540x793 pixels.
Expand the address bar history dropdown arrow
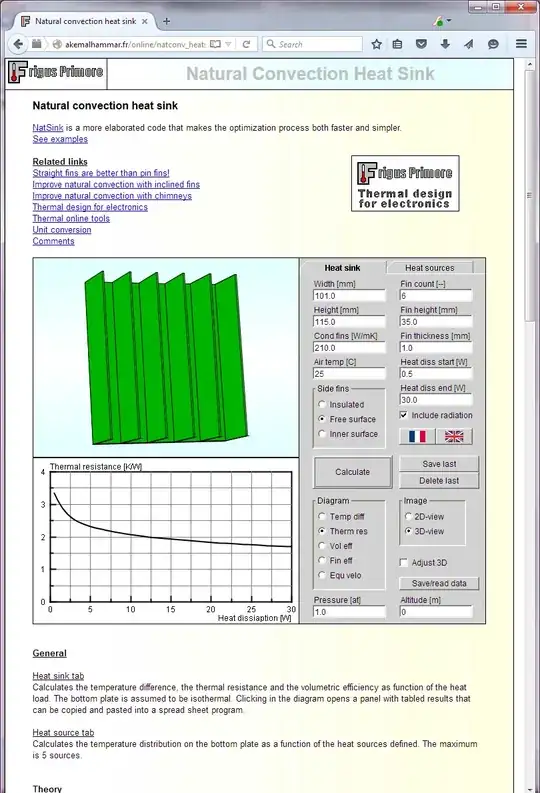229,45
